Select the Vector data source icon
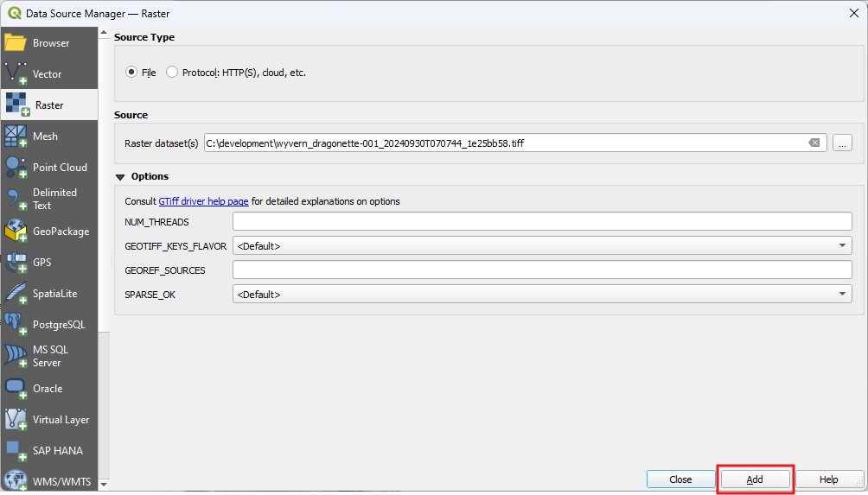 pyautogui.click(x=16, y=74)
